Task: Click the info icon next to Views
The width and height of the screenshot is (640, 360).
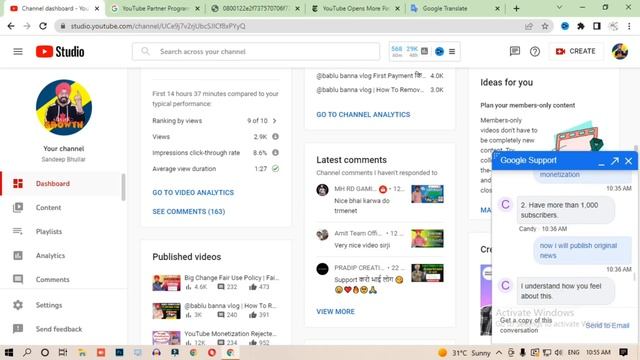Action: 276,137
